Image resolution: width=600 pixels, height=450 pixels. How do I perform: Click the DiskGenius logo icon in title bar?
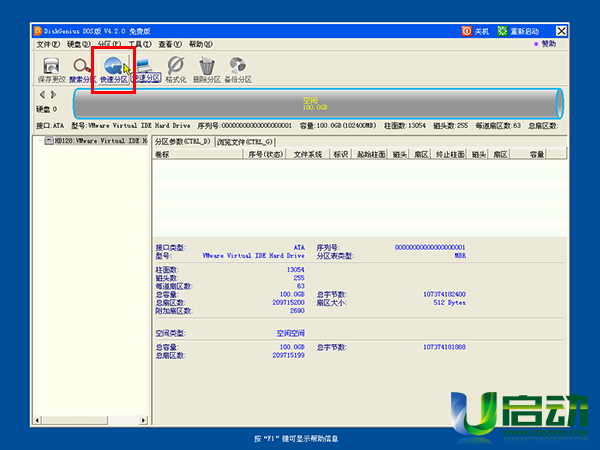point(38,31)
